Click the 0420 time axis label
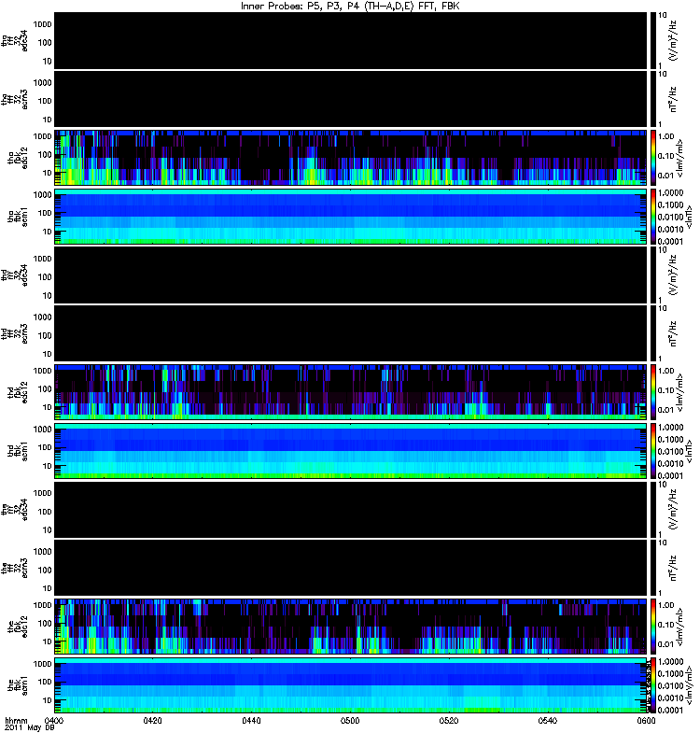Viewport: 700px width, 747px height. [x=152, y=720]
